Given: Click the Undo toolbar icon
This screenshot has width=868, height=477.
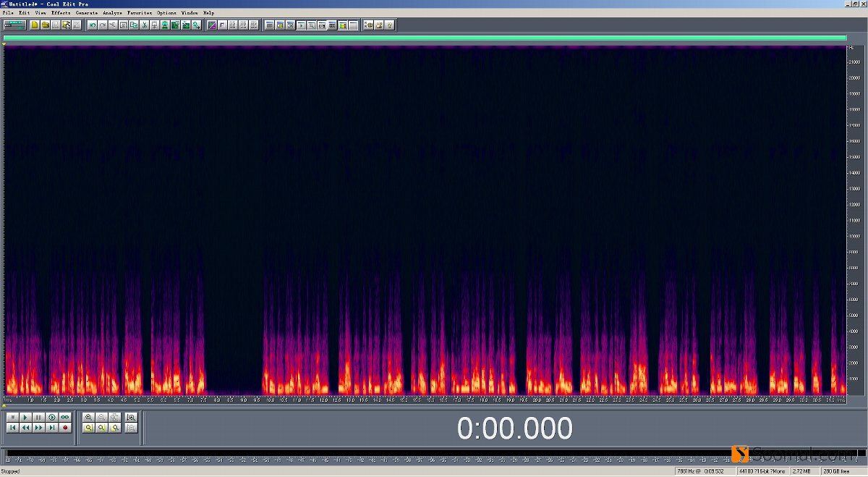Looking at the screenshot, I should (x=92, y=25).
